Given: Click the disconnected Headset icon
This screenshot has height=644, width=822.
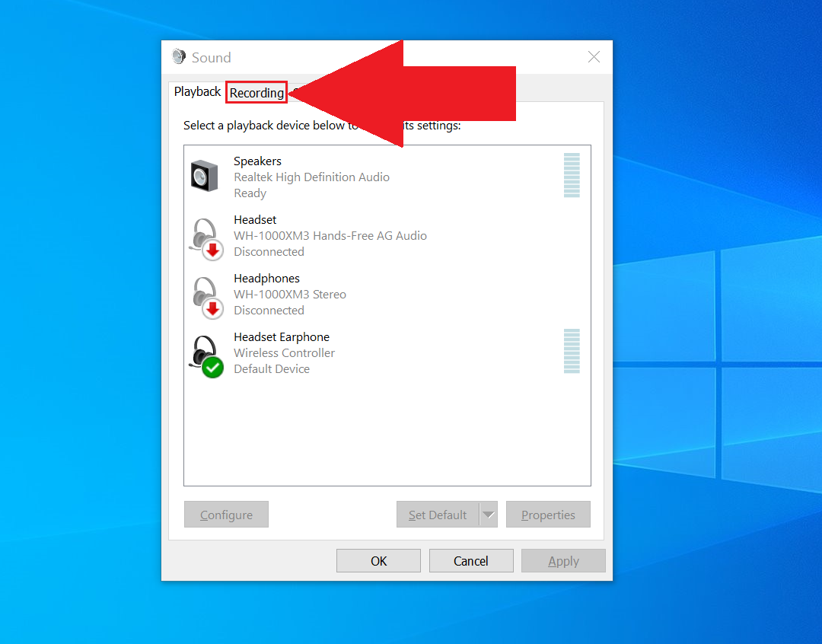Looking at the screenshot, I should [205, 236].
